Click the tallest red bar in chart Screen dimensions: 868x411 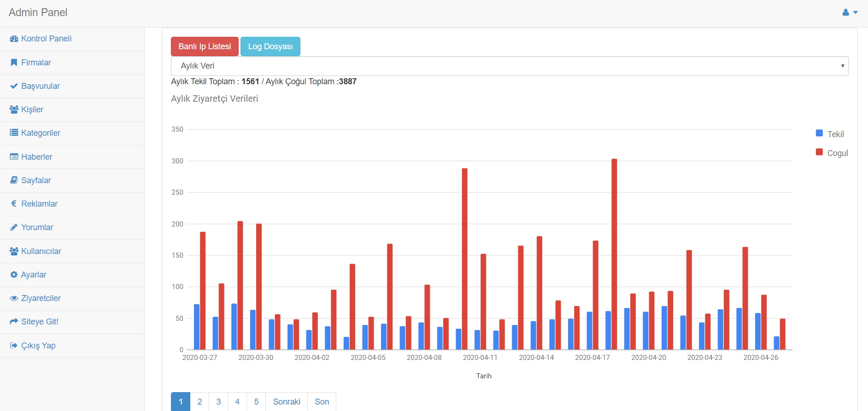[x=614, y=254]
